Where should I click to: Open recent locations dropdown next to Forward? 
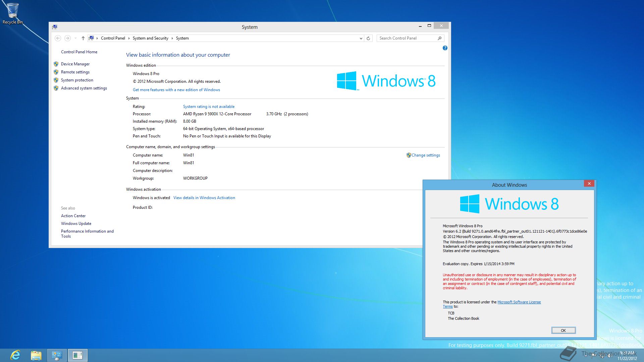coord(75,38)
